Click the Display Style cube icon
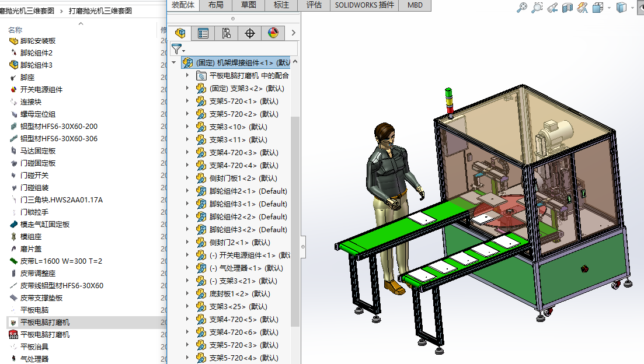Viewport: 644px width, 364px height. coord(621,7)
